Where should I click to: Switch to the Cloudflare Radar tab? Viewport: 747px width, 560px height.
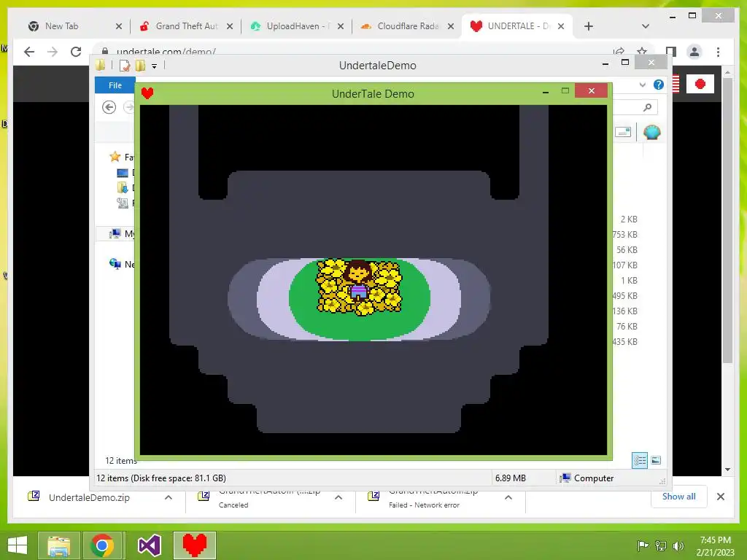pyautogui.click(x=407, y=26)
